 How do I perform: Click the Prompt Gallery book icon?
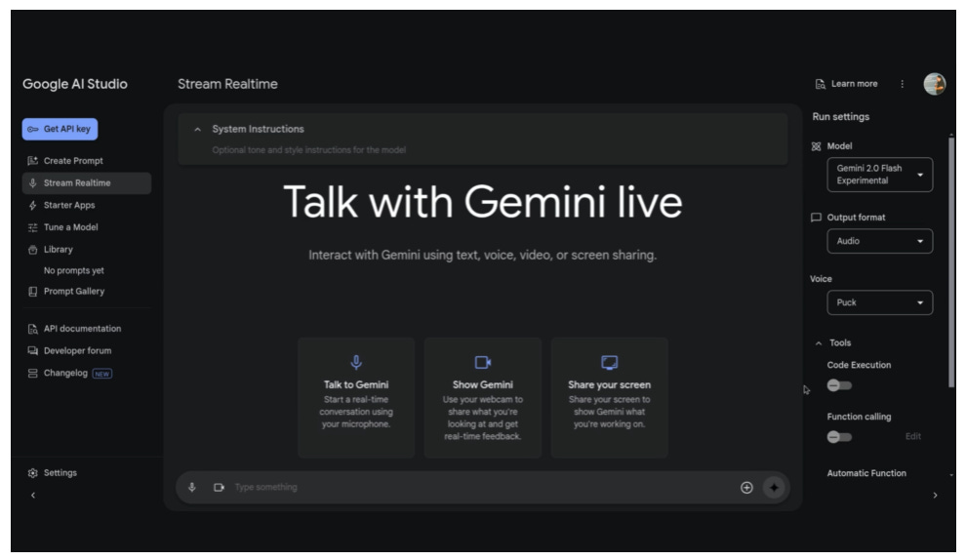tap(32, 292)
